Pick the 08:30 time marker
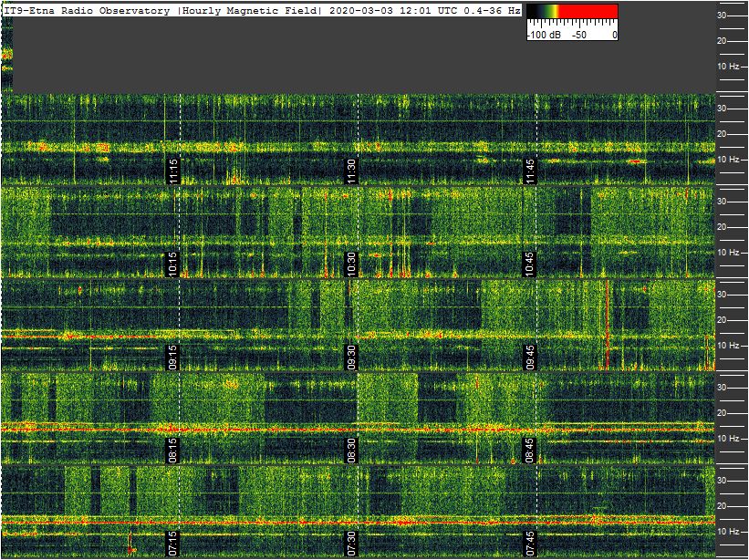 [351, 450]
